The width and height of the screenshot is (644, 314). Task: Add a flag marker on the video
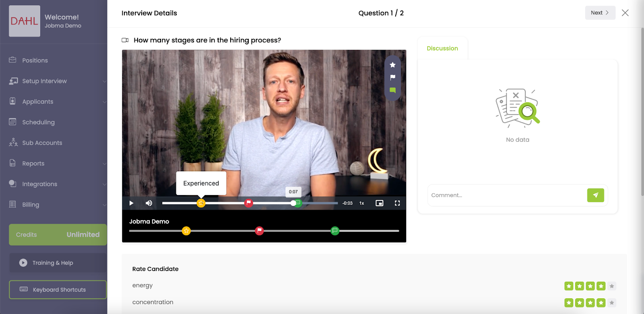[393, 77]
